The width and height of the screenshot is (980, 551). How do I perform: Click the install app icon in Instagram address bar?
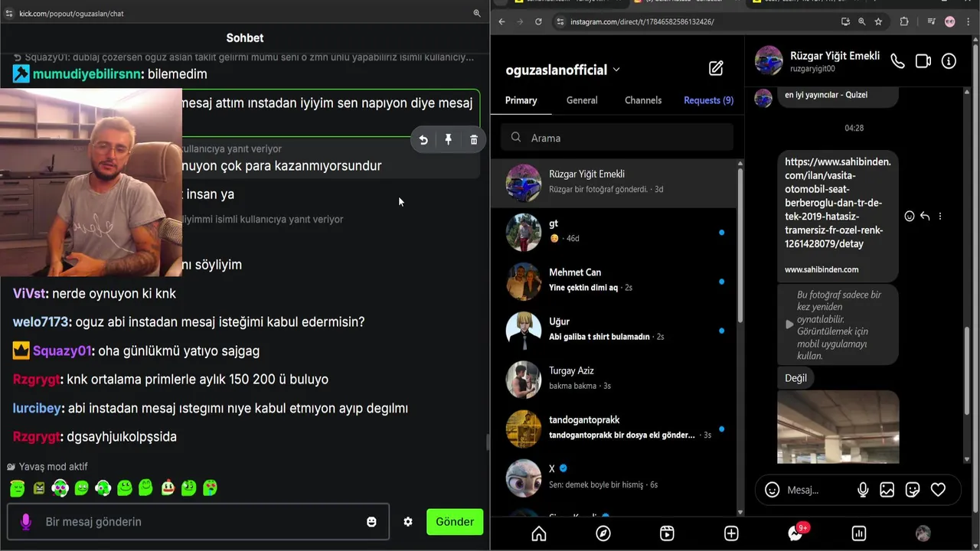pyautogui.click(x=845, y=21)
